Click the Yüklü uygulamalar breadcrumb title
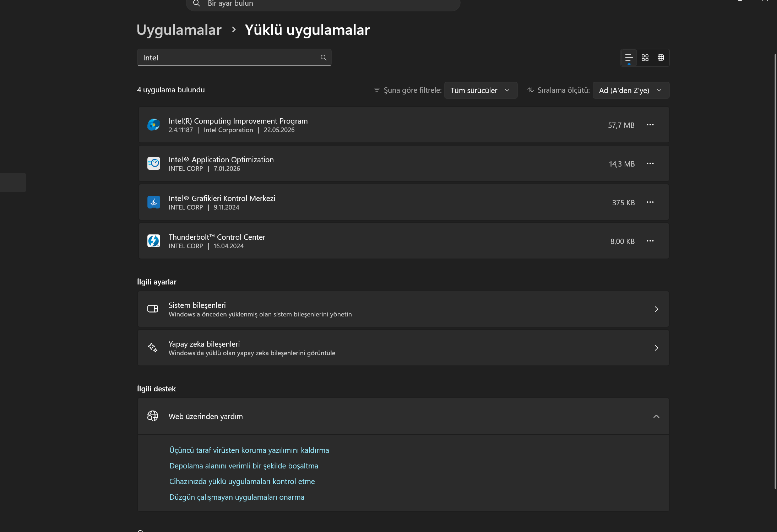Viewport: 777px width, 532px height. click(x=307, y=30)
